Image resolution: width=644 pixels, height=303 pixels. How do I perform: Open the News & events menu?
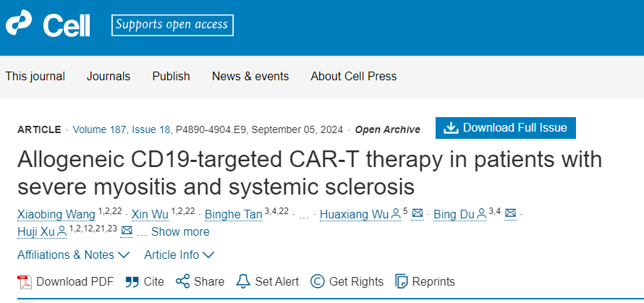[250, 76]
